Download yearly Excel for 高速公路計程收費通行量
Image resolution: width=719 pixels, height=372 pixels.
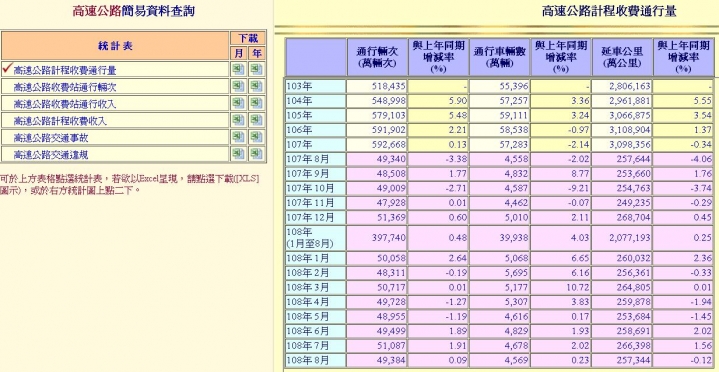pyautogui.click(x=256, y=69)
